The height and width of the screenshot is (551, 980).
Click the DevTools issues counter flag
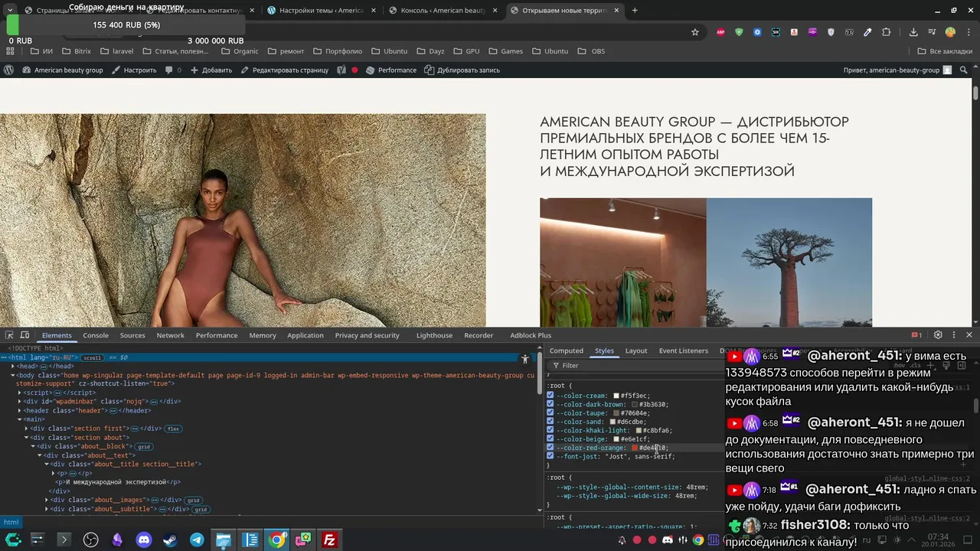pos(916,335)
